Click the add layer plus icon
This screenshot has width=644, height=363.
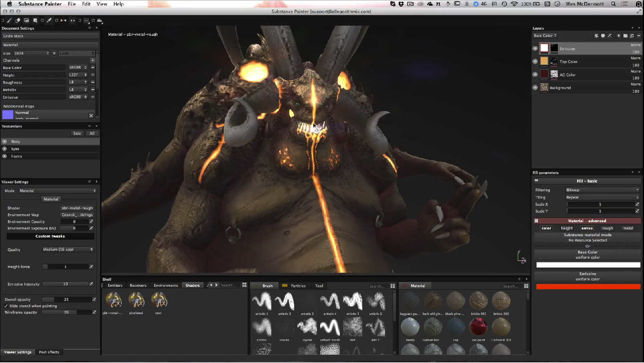[x=619, y=36]
